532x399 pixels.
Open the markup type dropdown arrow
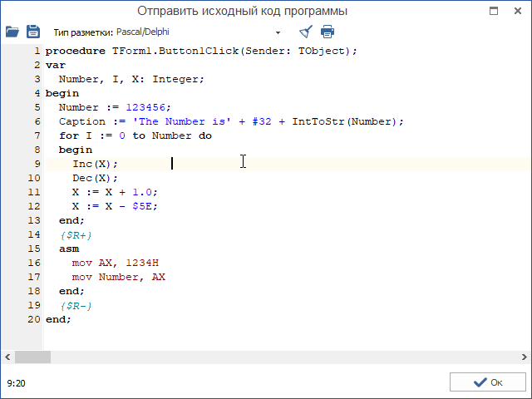click(x=277, y=32)
